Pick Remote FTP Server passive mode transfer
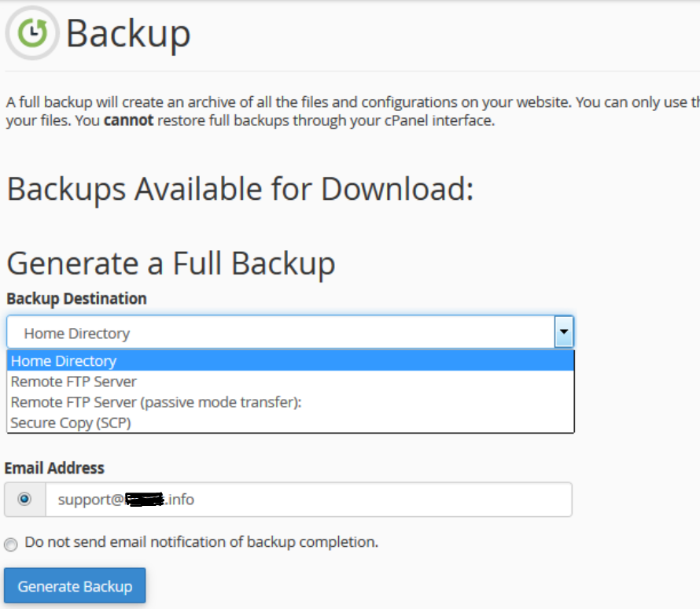The width and height of the screenshot is (700, 609). (290, 402)
